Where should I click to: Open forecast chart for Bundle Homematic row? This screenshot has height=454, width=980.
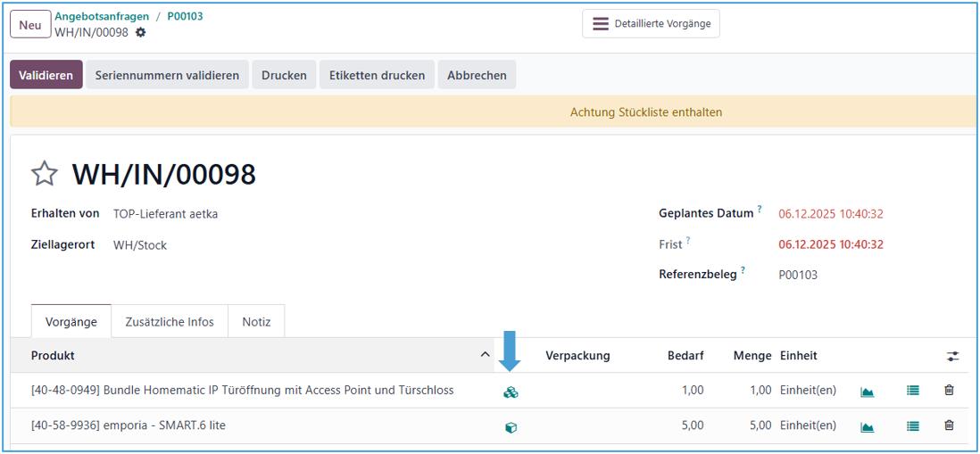tap(867, 392)
